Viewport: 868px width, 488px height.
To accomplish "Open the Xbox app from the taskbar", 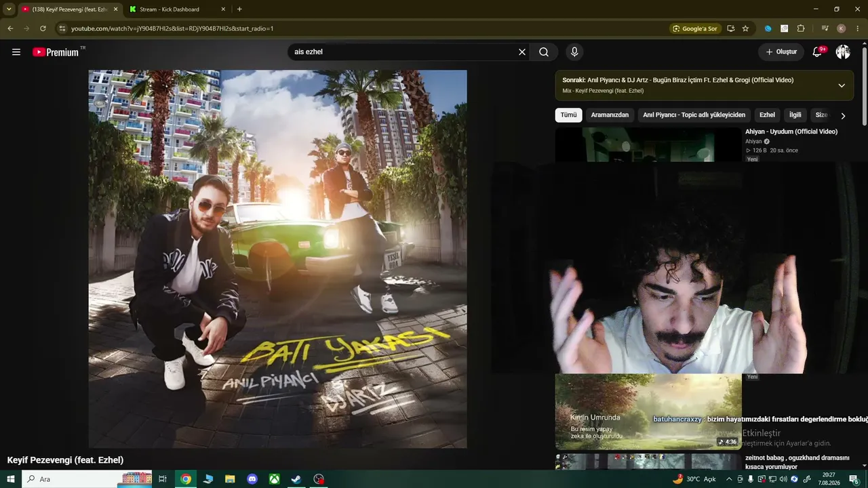I will click(x=274, y=479).
